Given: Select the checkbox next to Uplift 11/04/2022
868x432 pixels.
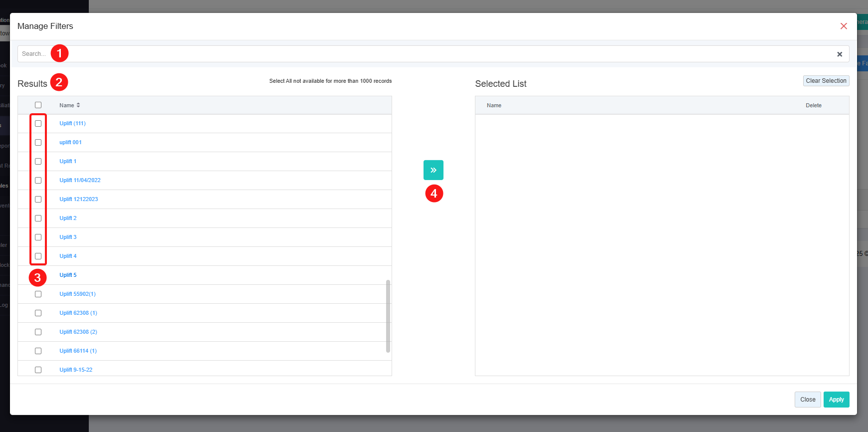Looking at the screenshot, I should 38,181.
